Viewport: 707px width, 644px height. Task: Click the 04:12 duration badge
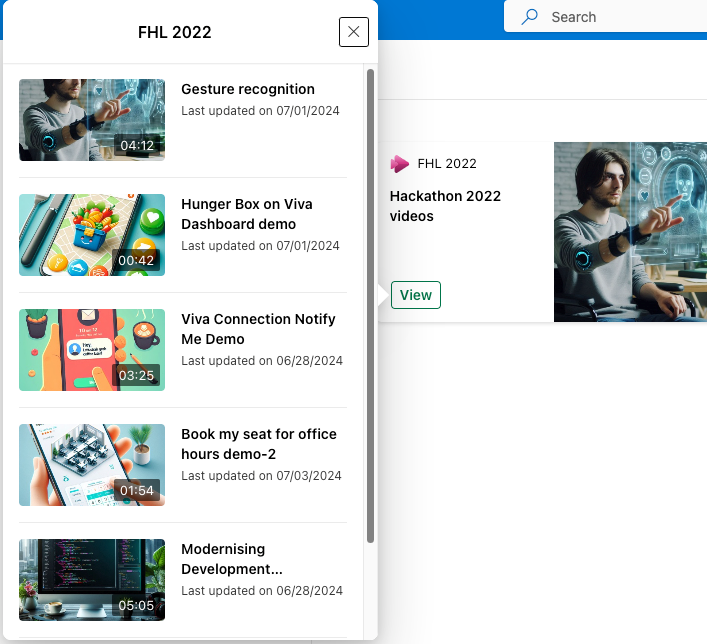tap(137, 146)
